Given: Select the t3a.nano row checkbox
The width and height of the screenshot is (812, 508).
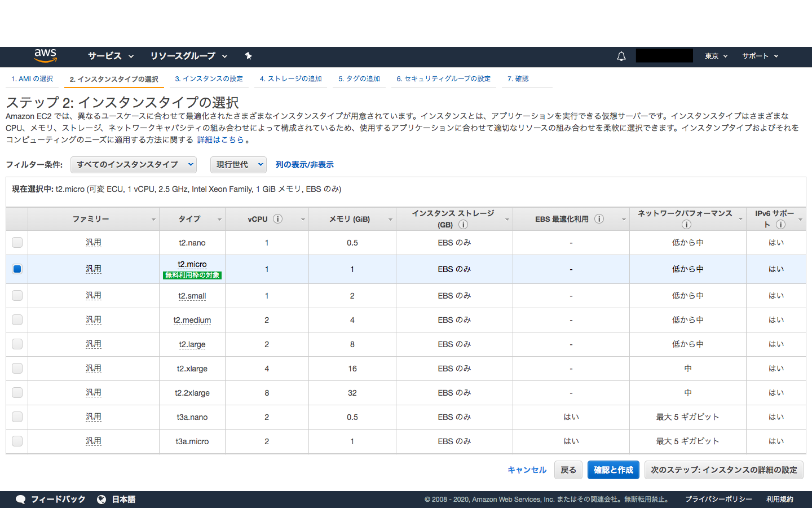Looking at the screenshot, I should click(x=17, y=417).
